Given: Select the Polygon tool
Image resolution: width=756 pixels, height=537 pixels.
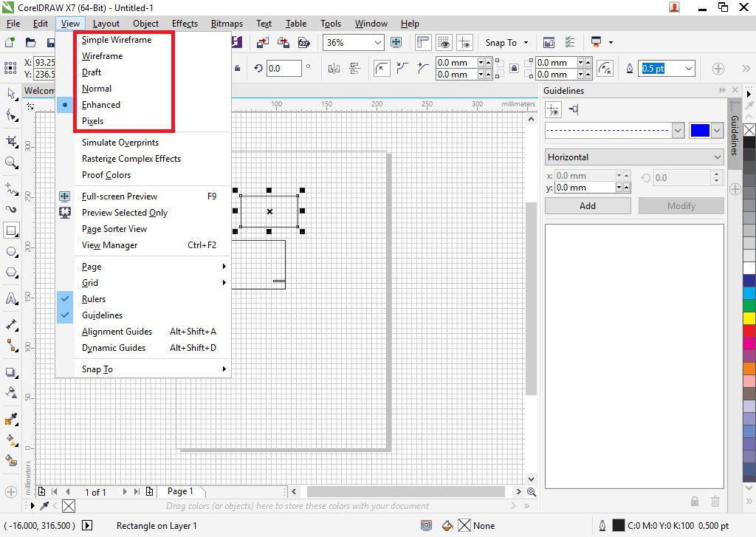Looking at the screenshot, I should coord(11,273).
